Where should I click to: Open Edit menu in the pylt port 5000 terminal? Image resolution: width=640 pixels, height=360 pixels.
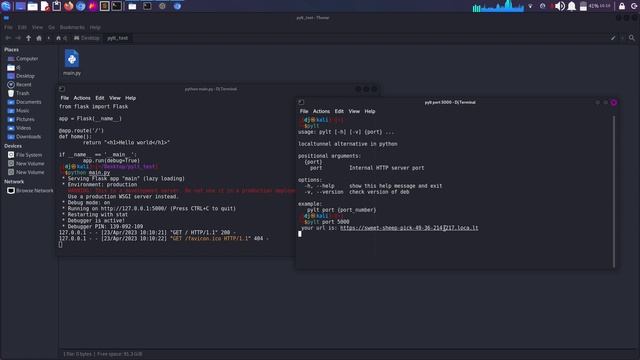(339, 111)
